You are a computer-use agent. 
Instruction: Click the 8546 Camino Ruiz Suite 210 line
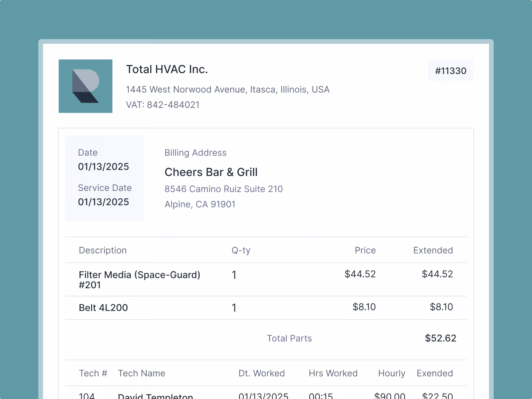tap(224, 189)
